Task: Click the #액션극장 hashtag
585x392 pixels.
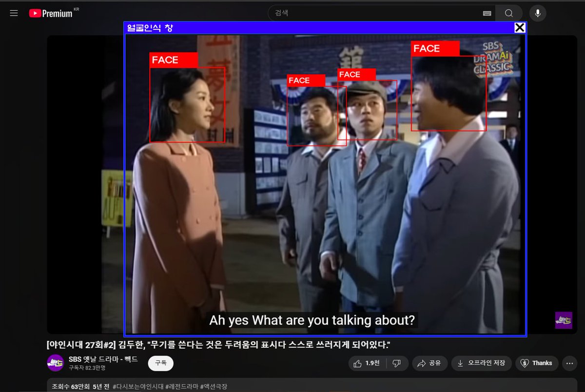Action: (214, 387)
